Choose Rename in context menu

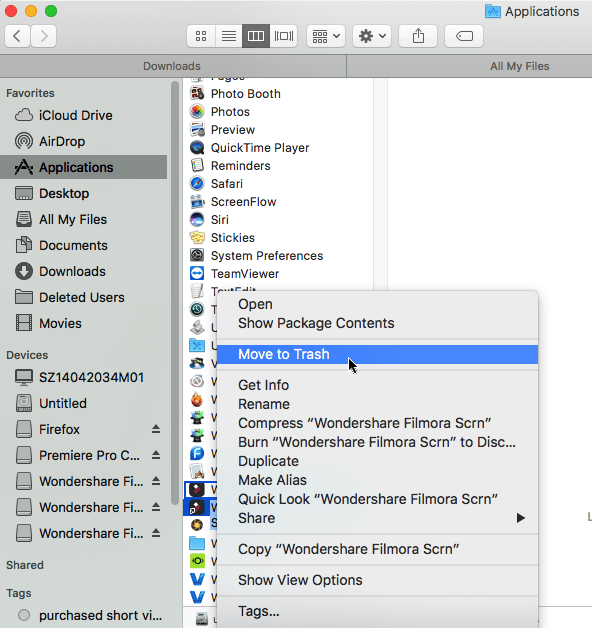pos(377,404)
